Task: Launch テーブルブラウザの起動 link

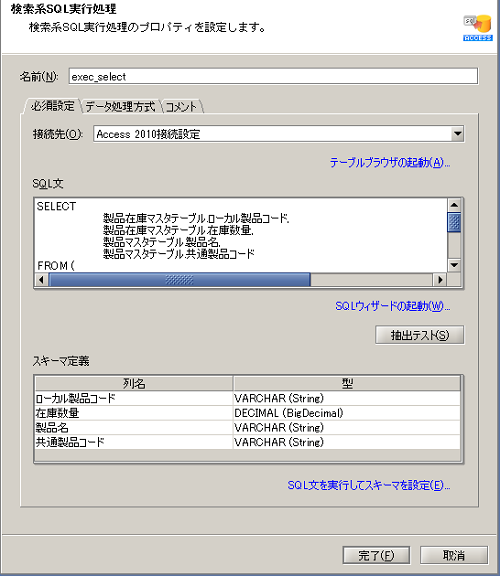Action: pyautogui.click(x=390, y=162)
